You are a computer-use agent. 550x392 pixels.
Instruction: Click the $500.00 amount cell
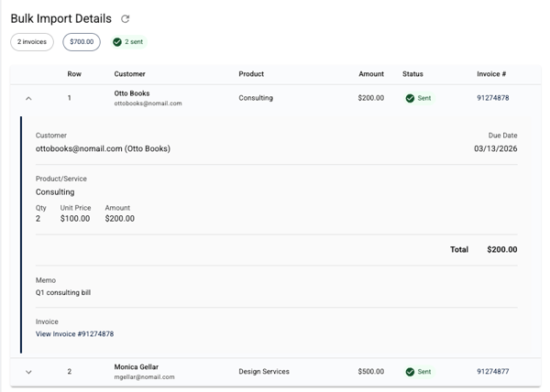click(370, 371)
